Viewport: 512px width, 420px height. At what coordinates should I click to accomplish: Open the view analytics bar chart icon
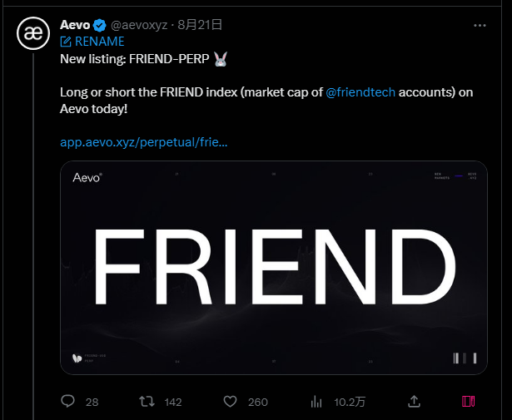click(316, 402)
